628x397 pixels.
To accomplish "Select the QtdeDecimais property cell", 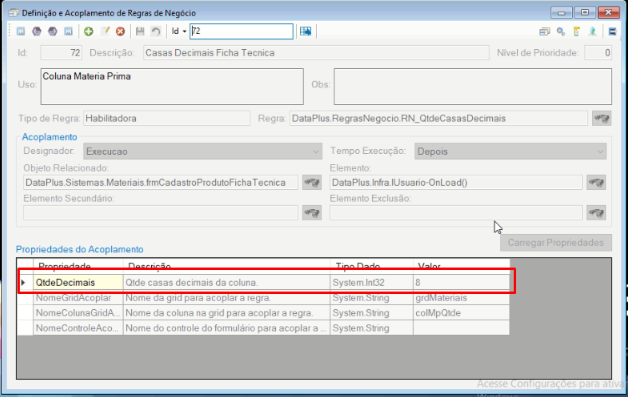I will click(78, 282).
